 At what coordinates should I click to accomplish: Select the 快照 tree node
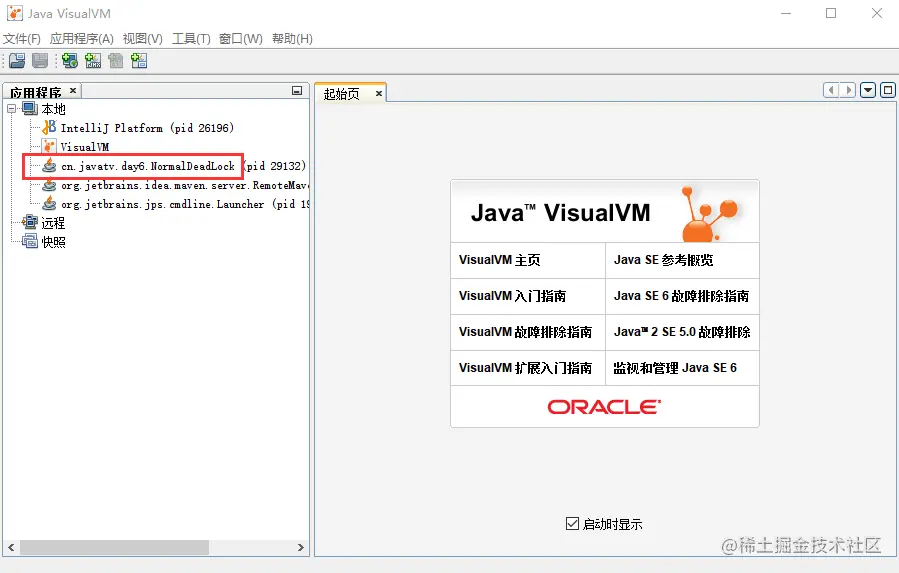pyautogui.click(x=53, y=242)
